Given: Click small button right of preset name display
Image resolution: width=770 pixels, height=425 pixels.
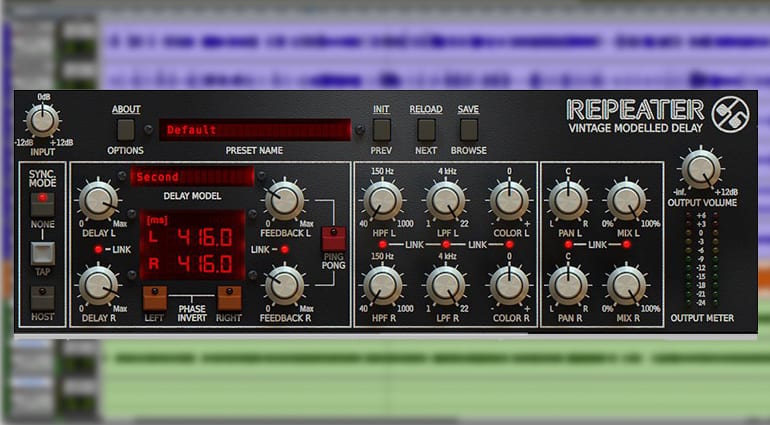Looking at the screenshot, I should 360,130.
